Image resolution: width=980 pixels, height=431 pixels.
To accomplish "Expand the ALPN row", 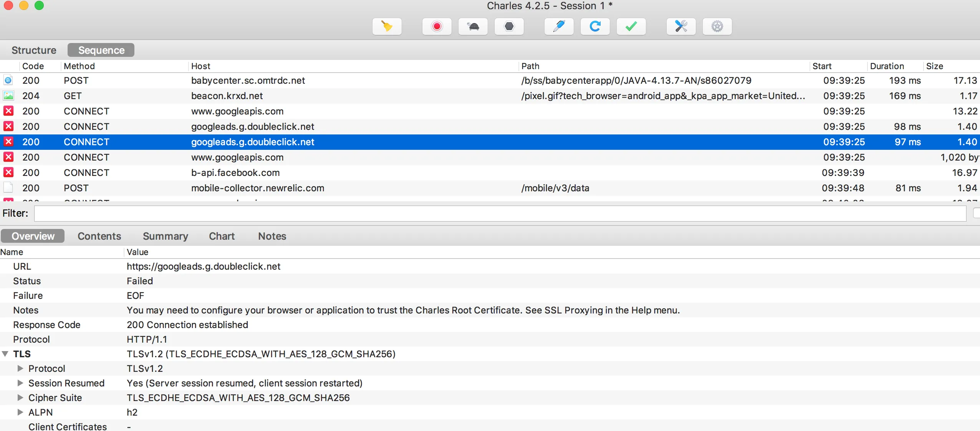I will tap(20, 412).
